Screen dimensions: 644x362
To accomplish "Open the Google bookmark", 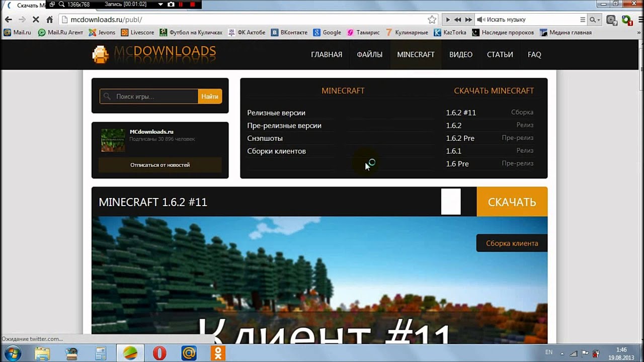I will tap(327, 32).
